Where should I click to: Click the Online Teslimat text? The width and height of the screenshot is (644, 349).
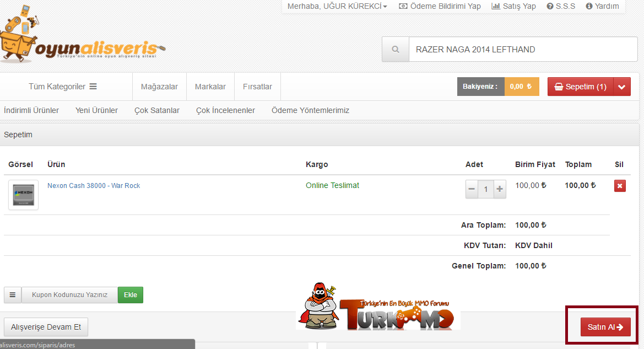pyautogui.click(x=332, y=185)
